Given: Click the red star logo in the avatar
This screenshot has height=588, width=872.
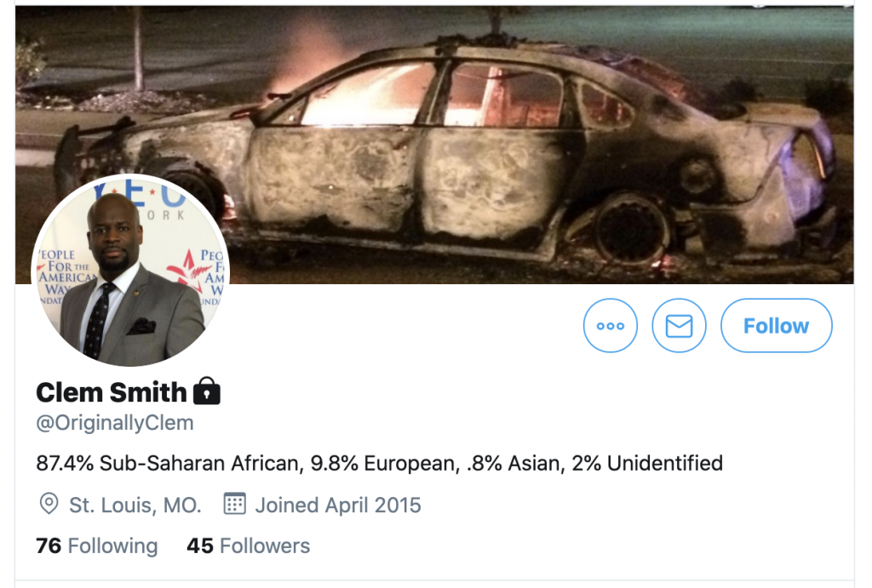Looking at the screenshot, I should [186, 270].
